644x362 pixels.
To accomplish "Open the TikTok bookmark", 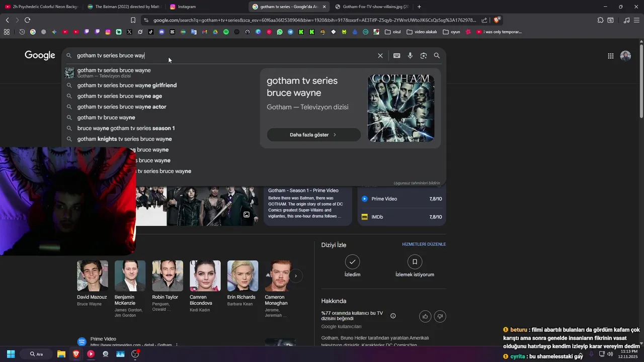I will (x=151, y=32).
